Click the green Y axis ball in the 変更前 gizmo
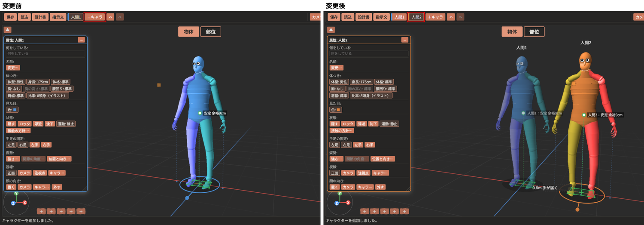The width and height of the screenshot is (644, 225). [x=16, y=194]
